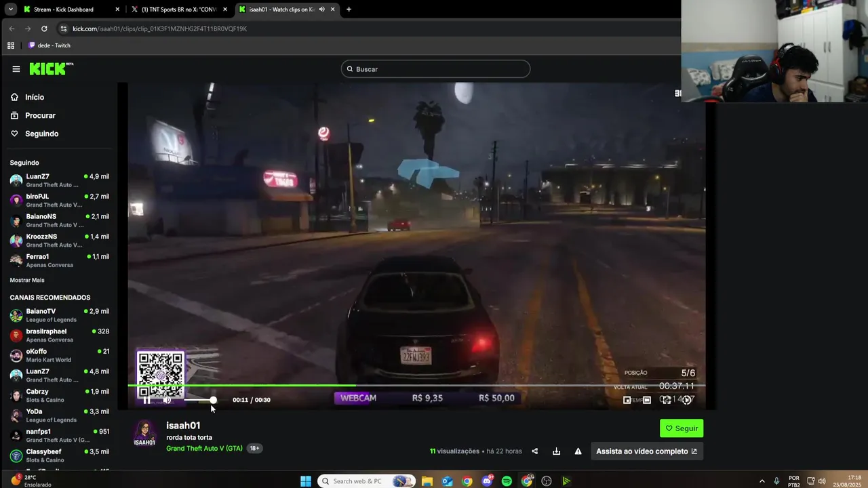Follow isaah01 with the Seguir button
The width and height of the screenshot is (868, 488).
(x=682, y=428)
